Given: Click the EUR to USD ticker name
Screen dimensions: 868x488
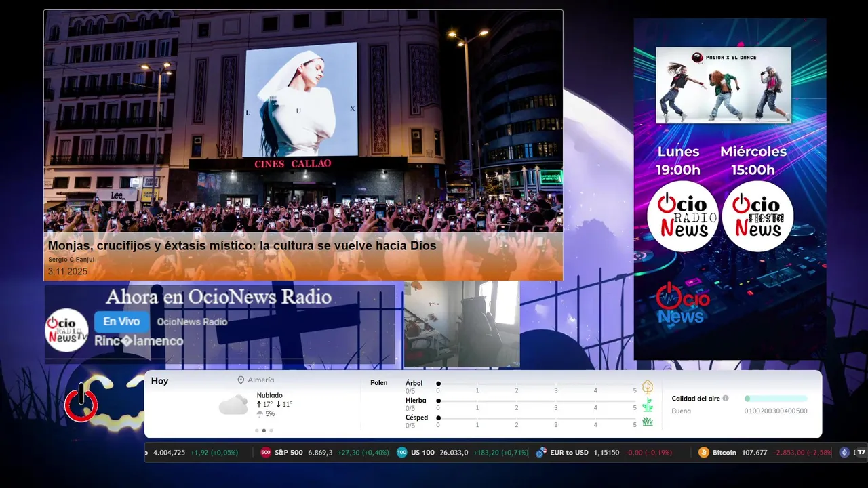Looking at the screenshot, I should click(569, 453).
